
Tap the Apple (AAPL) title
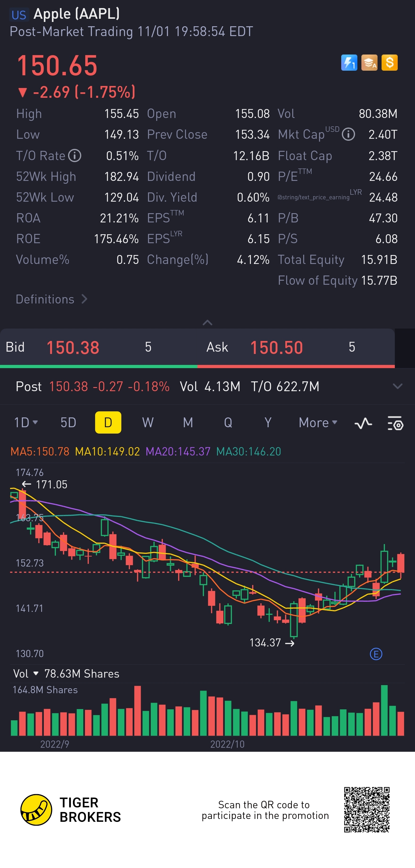coord(77,14)
